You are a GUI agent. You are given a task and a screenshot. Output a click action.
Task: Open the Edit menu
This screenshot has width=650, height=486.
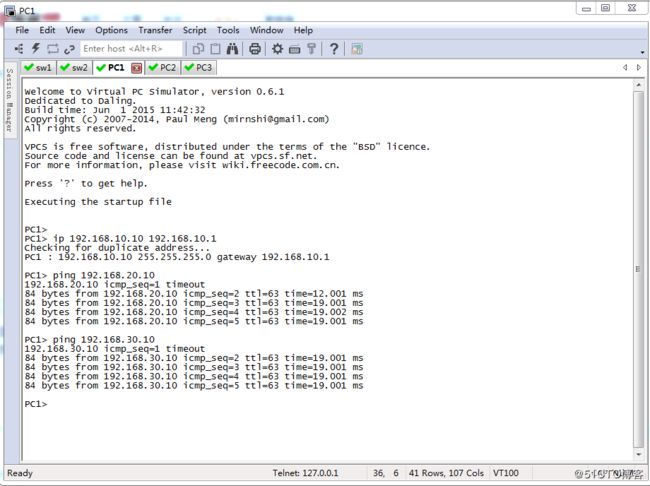(47, 30)
